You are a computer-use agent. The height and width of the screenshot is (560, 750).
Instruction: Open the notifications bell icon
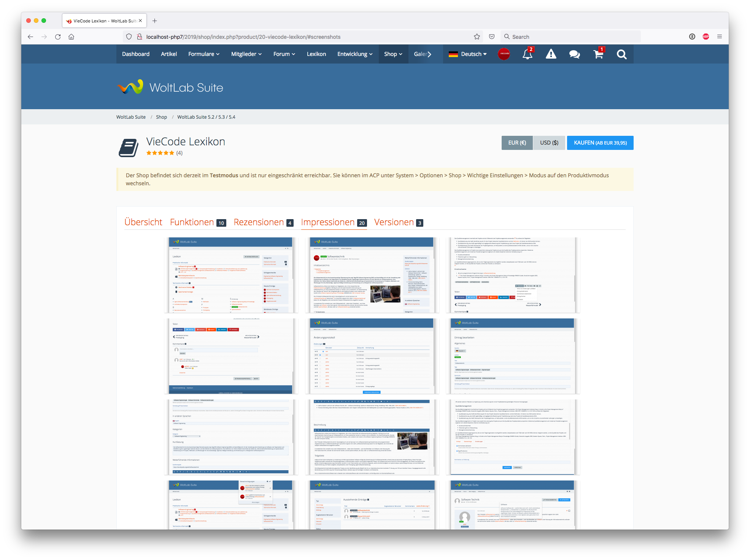coord(527,54)
